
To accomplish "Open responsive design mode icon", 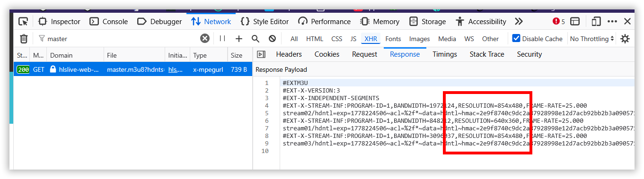I will 596,21.
